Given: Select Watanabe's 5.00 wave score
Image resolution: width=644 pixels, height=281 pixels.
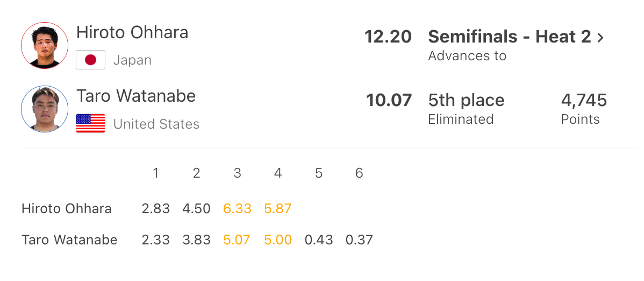Looking at the screenshot, I should point(278,240).
